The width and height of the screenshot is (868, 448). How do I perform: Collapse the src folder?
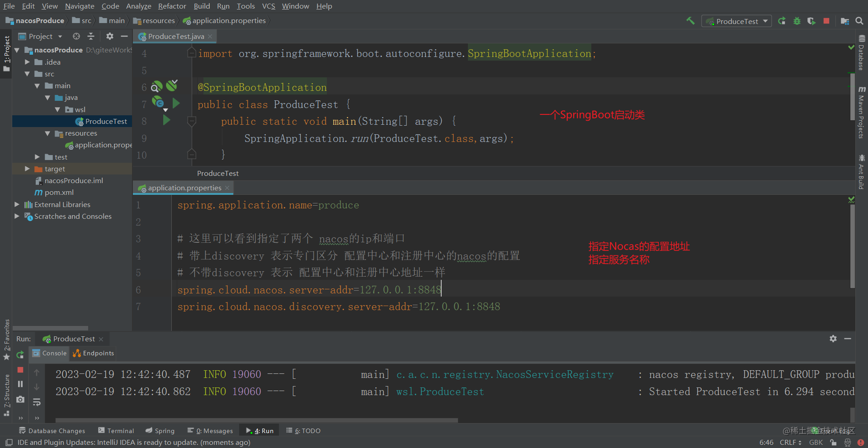coord(27,74)
